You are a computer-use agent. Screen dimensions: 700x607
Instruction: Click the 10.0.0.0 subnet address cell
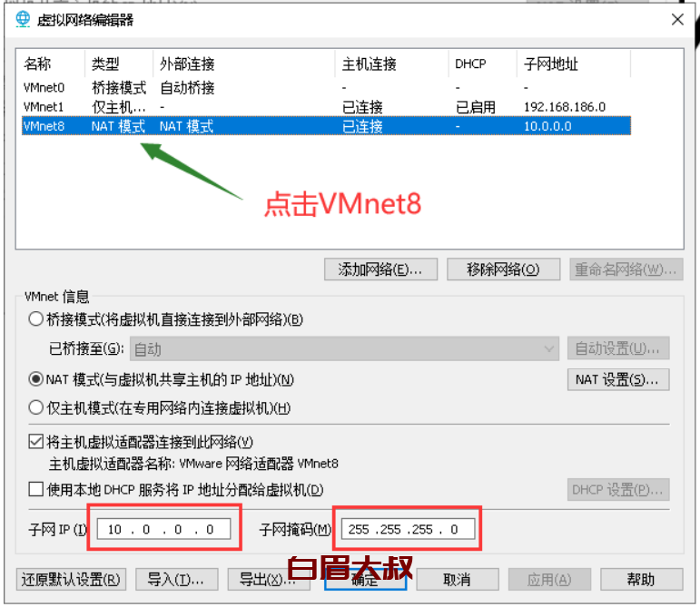pyautogui.click(x=547, y=126)
